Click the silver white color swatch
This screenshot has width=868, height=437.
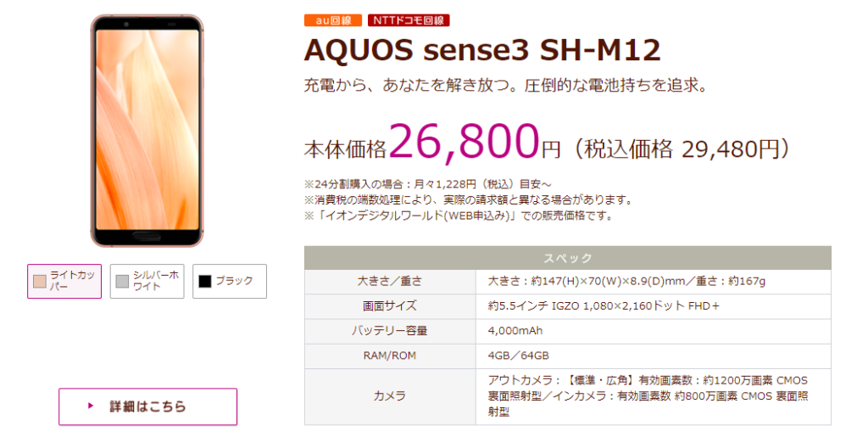point(122,282)
